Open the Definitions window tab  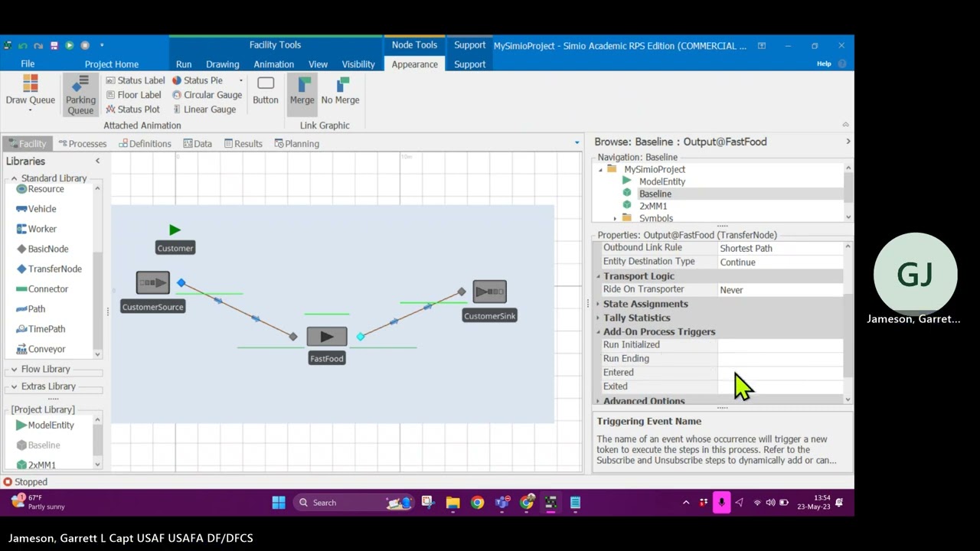145,144
